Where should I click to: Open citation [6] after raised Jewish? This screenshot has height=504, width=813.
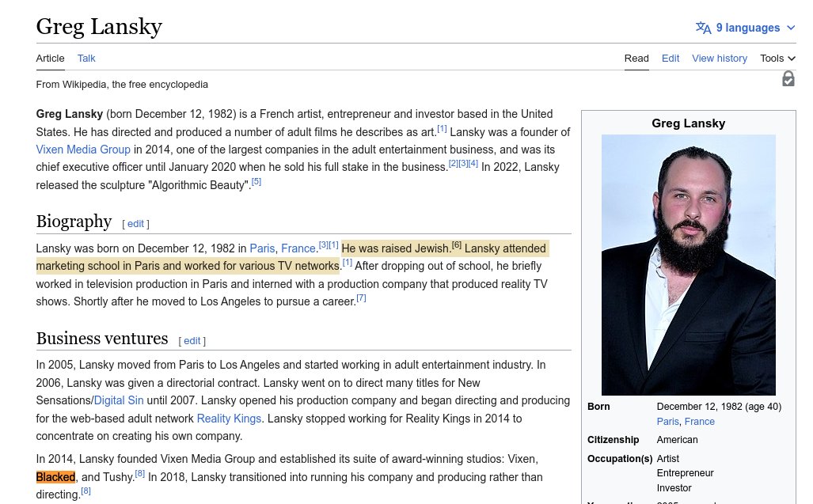(x=456, y=245)
